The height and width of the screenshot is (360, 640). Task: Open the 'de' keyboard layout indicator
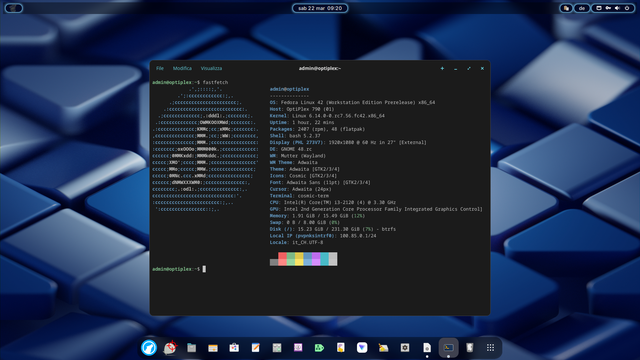pyautogui.click(x=582, y=8)
